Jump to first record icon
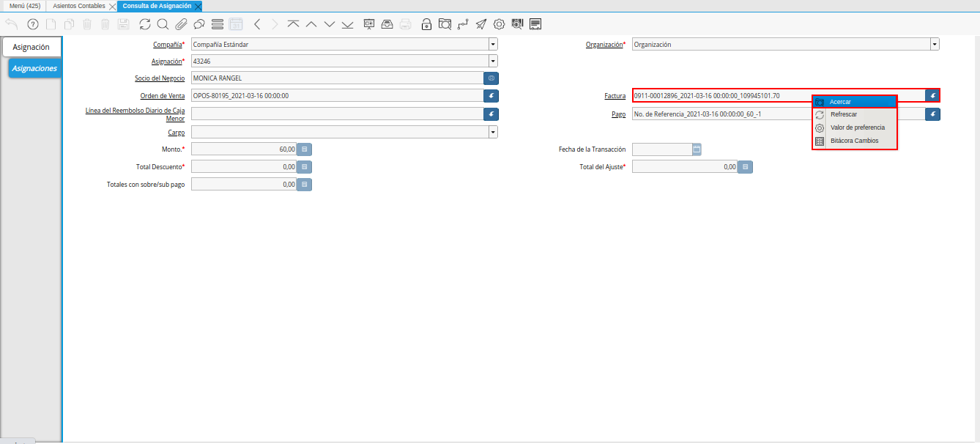Screen dimensions: 980x444 (293, 24)
